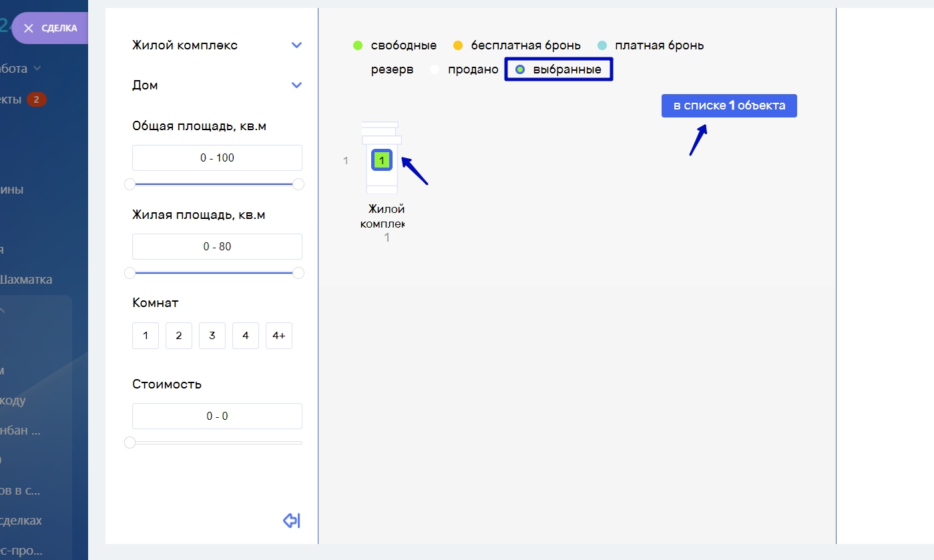The width and height of the screenshot is (934, 560).
Task: Click the выбранные legend marker
Action: 520,69
